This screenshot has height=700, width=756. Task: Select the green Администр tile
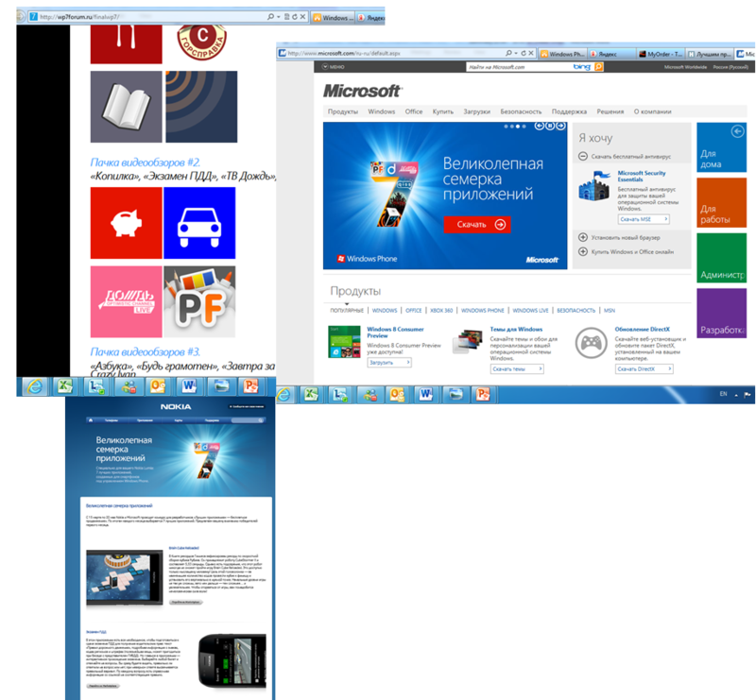721,258
